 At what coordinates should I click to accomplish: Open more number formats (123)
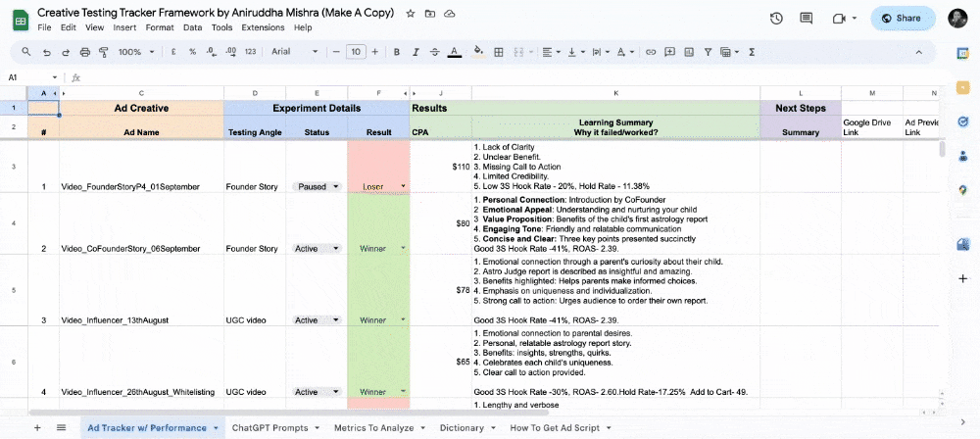(251, 52)
